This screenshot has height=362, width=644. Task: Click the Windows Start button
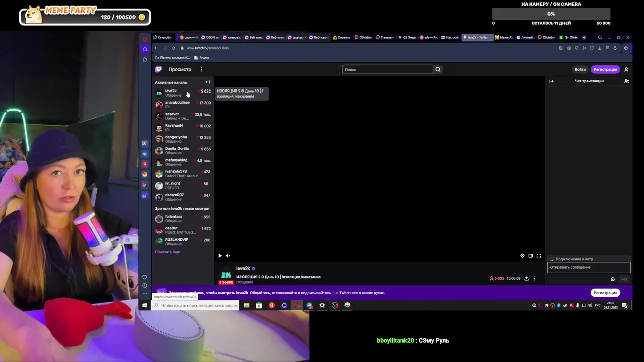click(x=144, y=305)
